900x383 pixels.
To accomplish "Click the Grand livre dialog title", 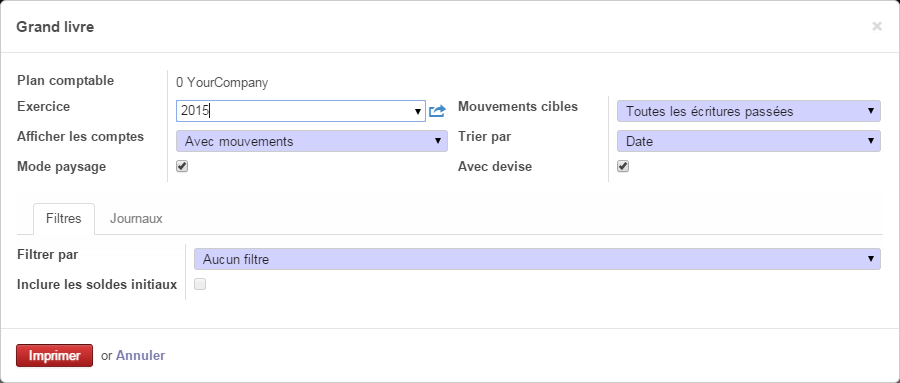I will 55,26.
